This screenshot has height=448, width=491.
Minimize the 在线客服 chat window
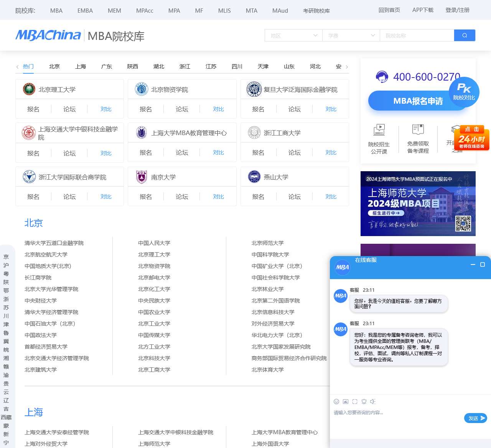(473, 265)
